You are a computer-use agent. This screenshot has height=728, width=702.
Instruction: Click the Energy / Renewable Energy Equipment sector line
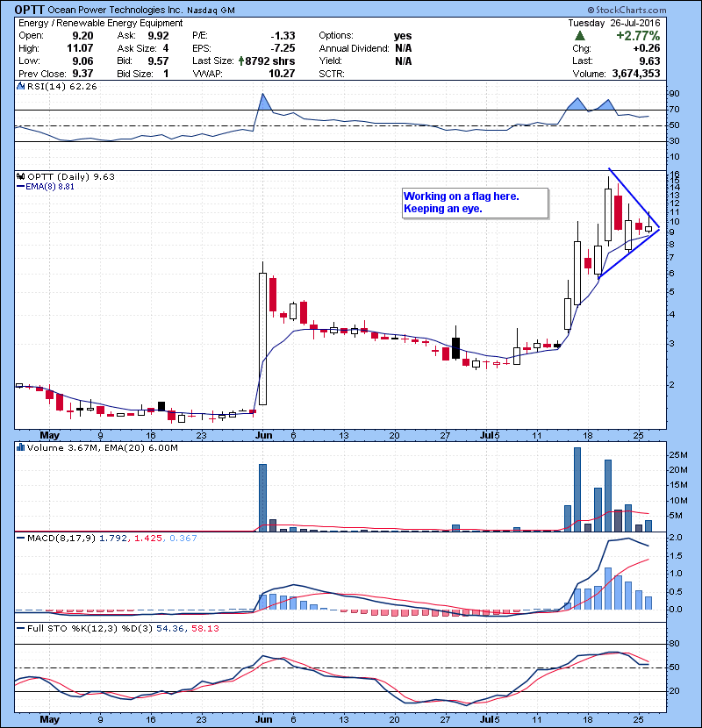pos(101,23)
